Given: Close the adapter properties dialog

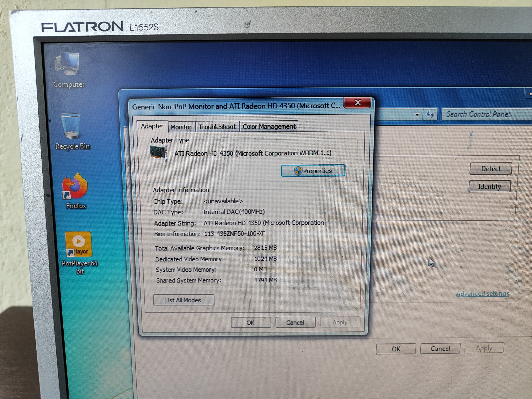Looking at the screenshot, I should [x=357, y=103].
